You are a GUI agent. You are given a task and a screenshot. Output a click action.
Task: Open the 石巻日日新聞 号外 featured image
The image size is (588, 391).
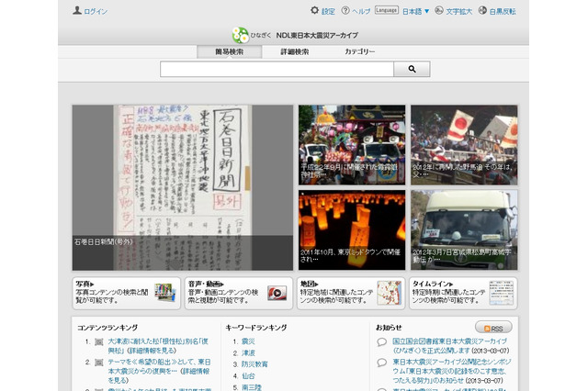point(183,187)
